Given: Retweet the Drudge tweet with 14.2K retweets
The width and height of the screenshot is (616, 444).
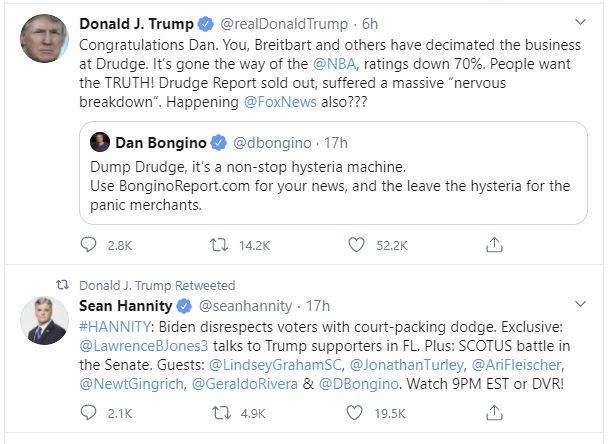Looking at the screenshot, I should pos(218,245).
